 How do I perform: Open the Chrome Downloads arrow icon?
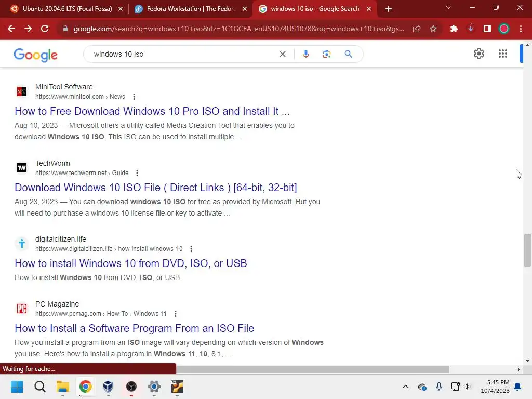[471, 29]
